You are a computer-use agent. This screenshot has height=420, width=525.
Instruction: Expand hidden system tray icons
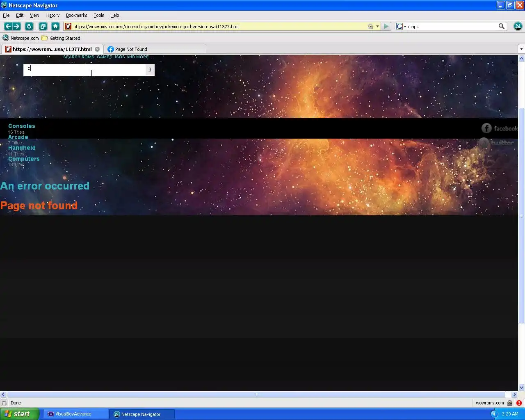click(x=494, y=414)
